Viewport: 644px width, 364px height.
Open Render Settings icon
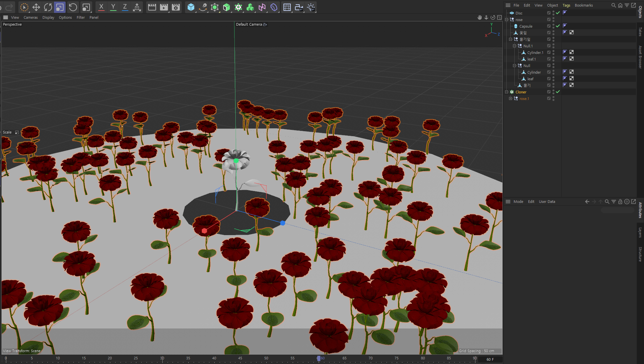click(176, 7)
